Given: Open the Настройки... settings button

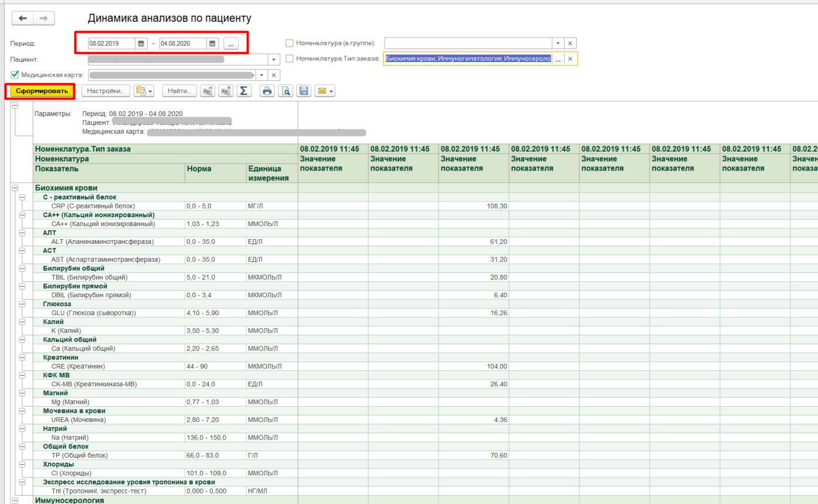Looking at the screenshot, I should [106, 91].
